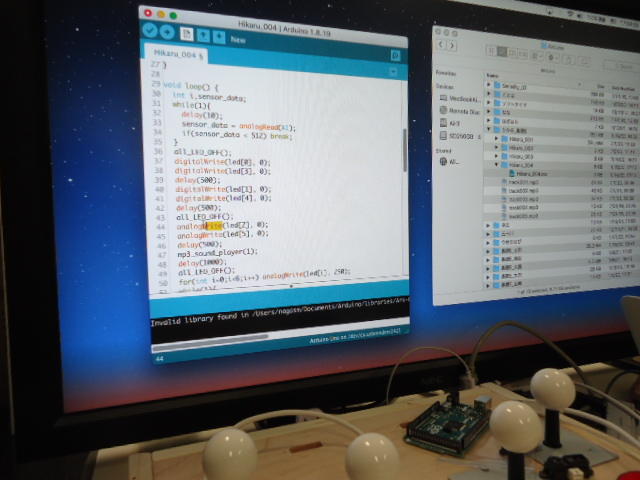Click the New sketch icon in Arduino toolbar
This screenshot has width=640, height=480.
point(187,34)
